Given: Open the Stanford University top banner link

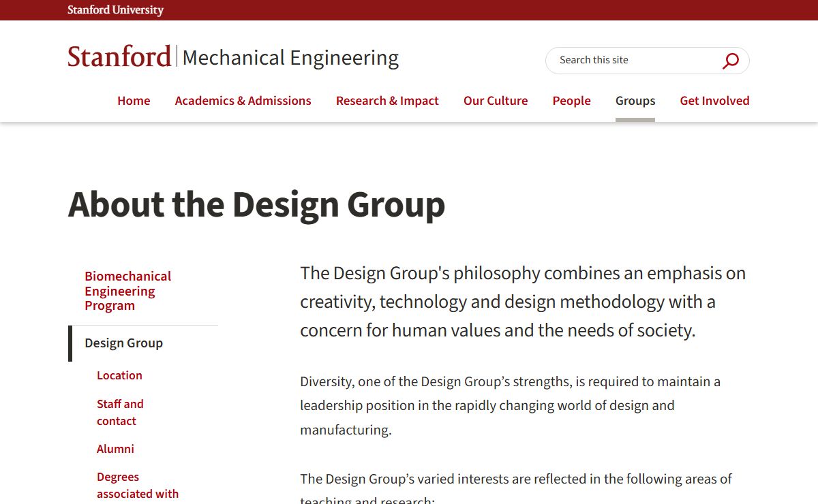Looking at the screenshot, I should pos(115,10).
